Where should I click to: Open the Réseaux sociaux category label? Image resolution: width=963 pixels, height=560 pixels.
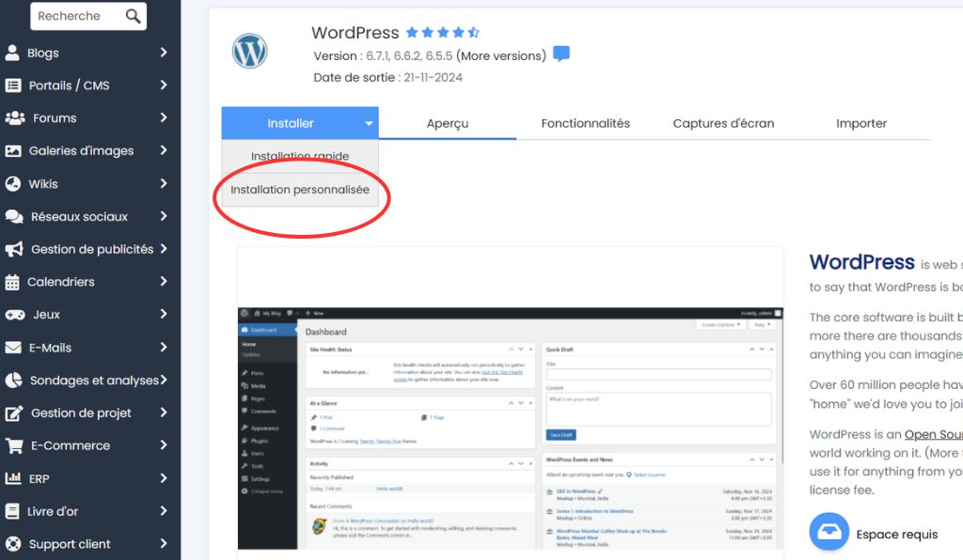coord(79,216)
